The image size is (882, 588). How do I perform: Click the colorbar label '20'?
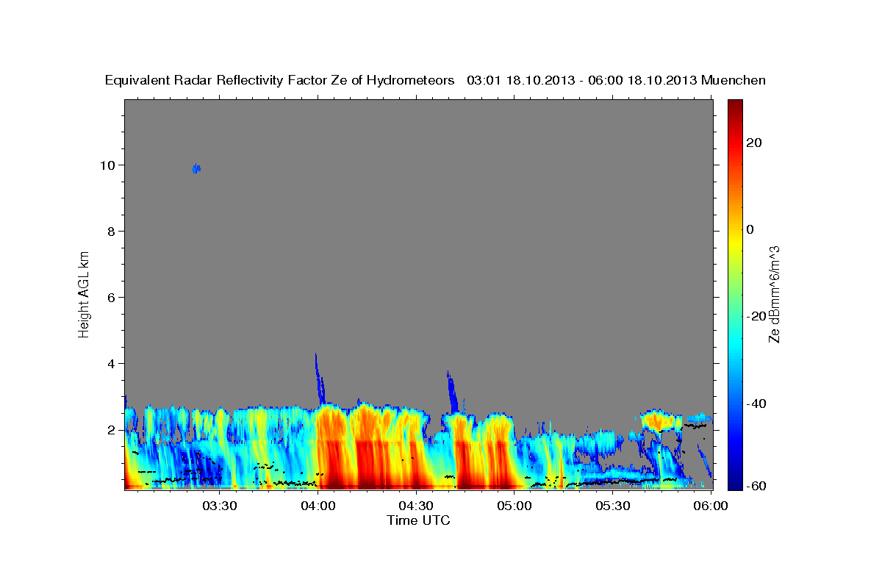754,143
